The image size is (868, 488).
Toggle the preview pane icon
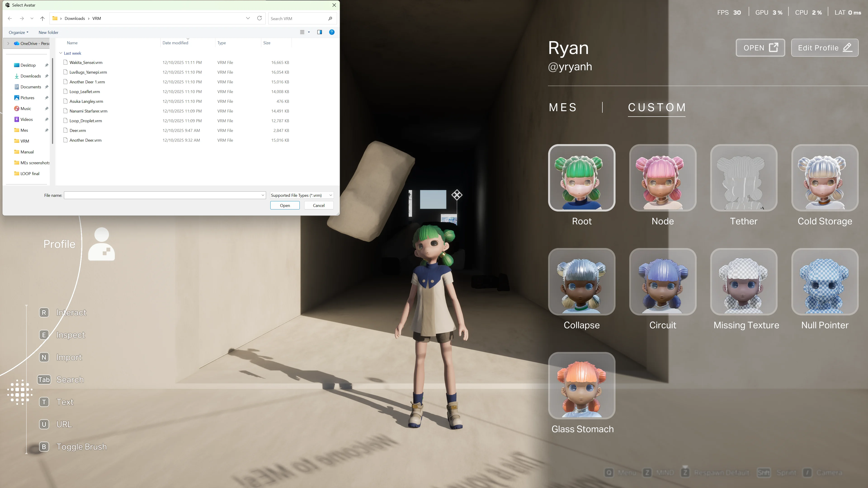[x=319, y=32]
